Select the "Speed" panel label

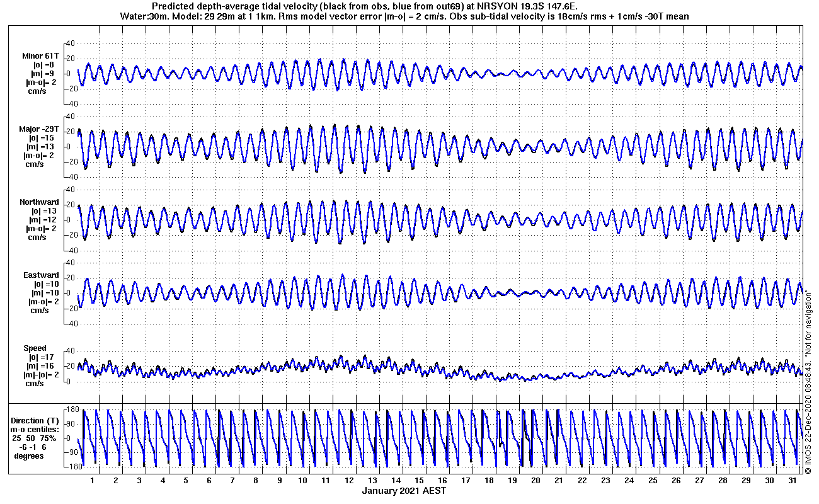[x=35, y=348]
